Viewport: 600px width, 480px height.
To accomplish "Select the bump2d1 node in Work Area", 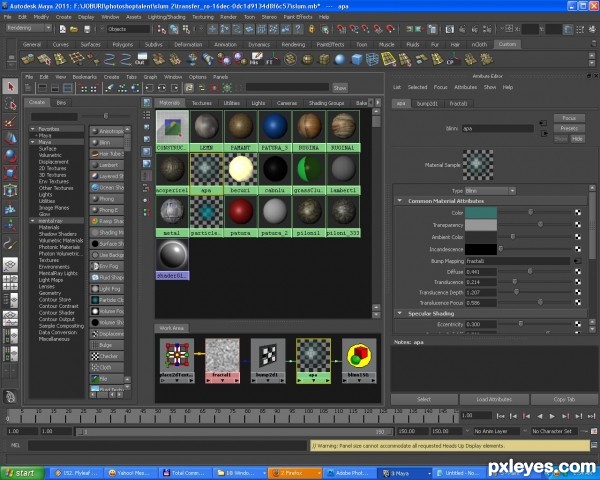I will pos(268,361).
